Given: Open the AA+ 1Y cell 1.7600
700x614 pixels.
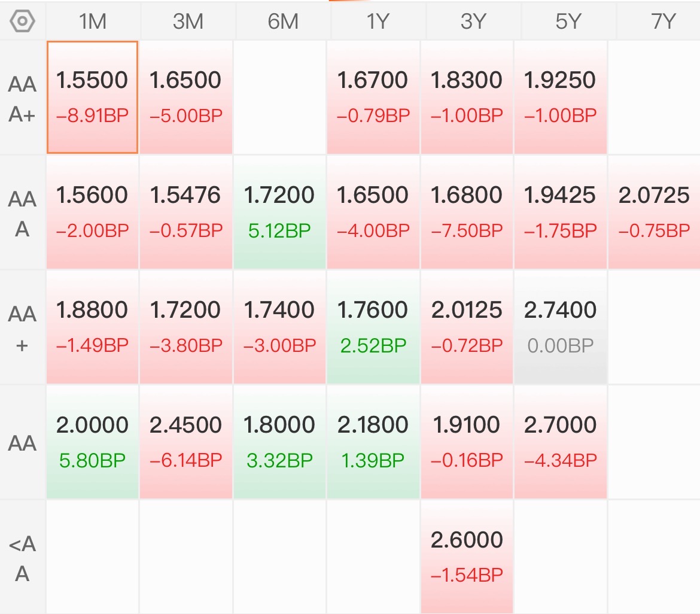Looking at the screenshot, I should tap(373, 327).
